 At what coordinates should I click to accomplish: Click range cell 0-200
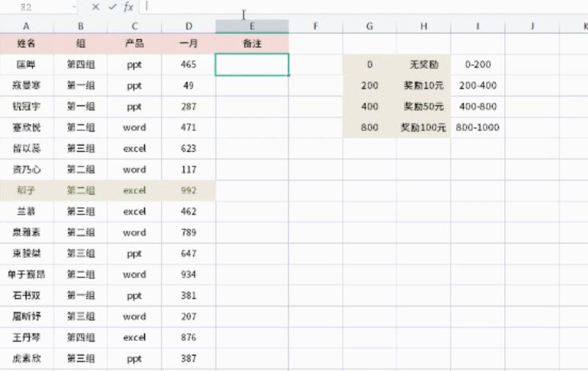(478, 65)
